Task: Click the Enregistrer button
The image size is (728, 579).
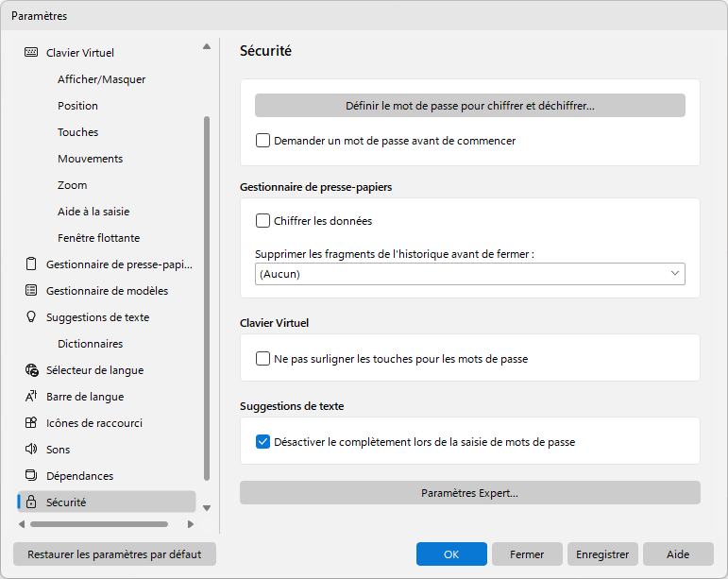Action: pos(602,553)
